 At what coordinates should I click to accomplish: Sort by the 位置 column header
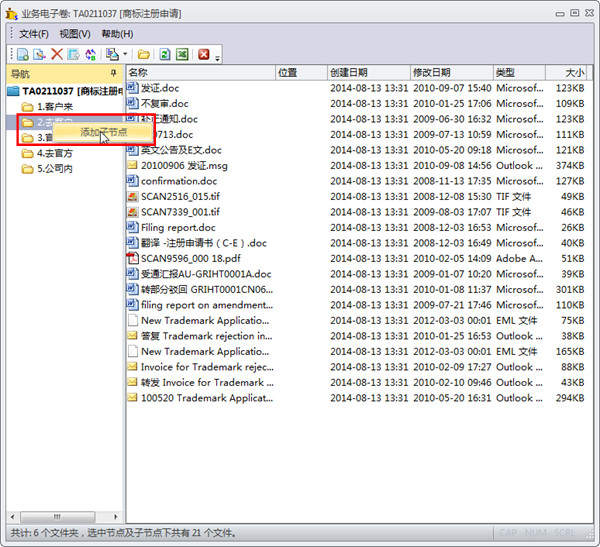(x=301, y=72)
